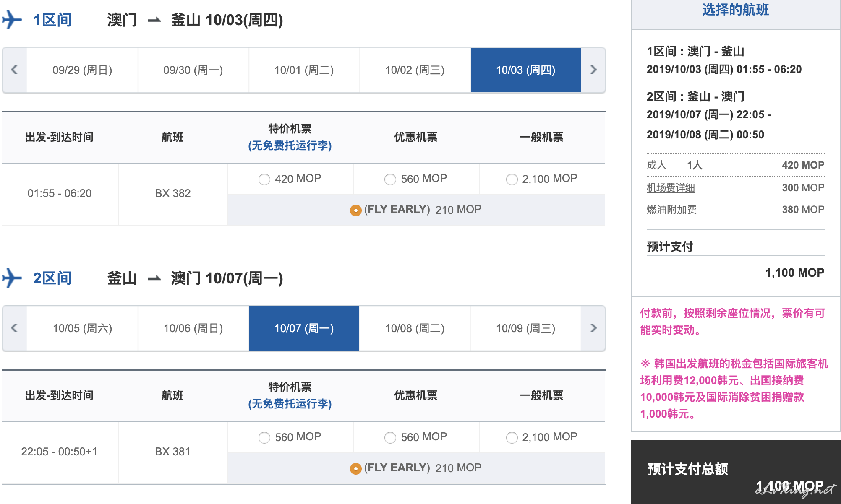Go to previous dates in the 1区间 date strip
The height and width of the screenshot is (504, 841).
point(14,70)
